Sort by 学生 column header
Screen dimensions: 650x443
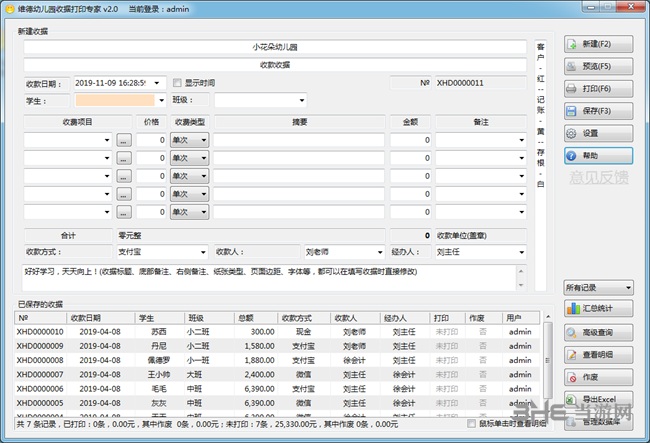159,318
